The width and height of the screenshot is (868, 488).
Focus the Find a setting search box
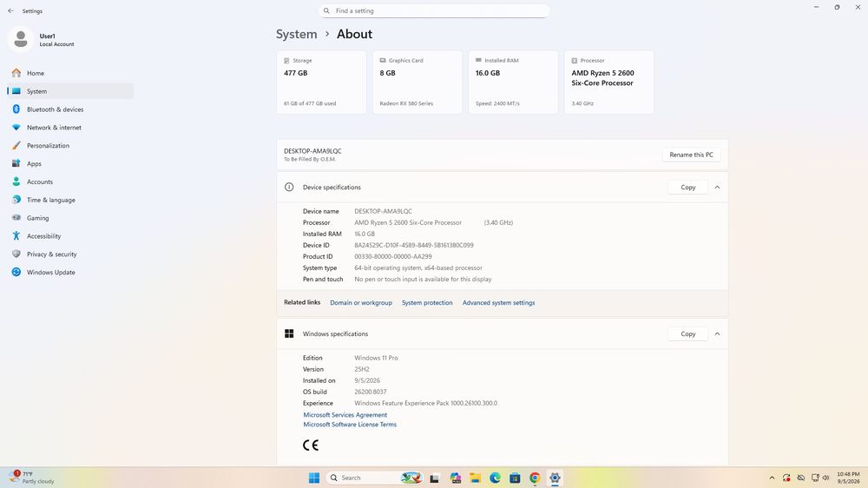coord(434,10)
